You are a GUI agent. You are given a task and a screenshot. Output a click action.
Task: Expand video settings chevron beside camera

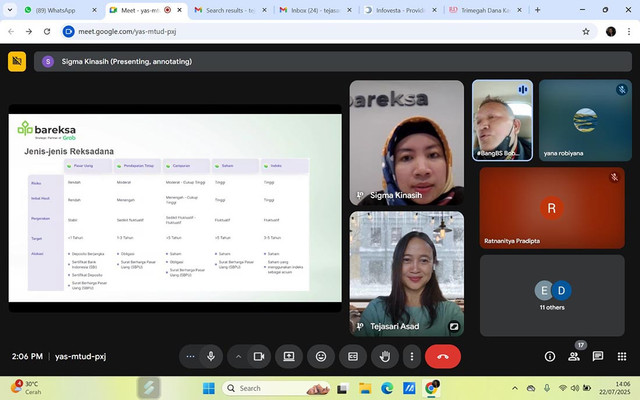click(x=238, y=356)
